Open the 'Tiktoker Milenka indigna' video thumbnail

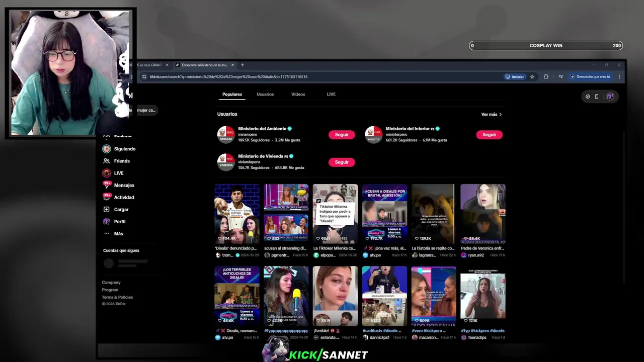coord(335,214)
